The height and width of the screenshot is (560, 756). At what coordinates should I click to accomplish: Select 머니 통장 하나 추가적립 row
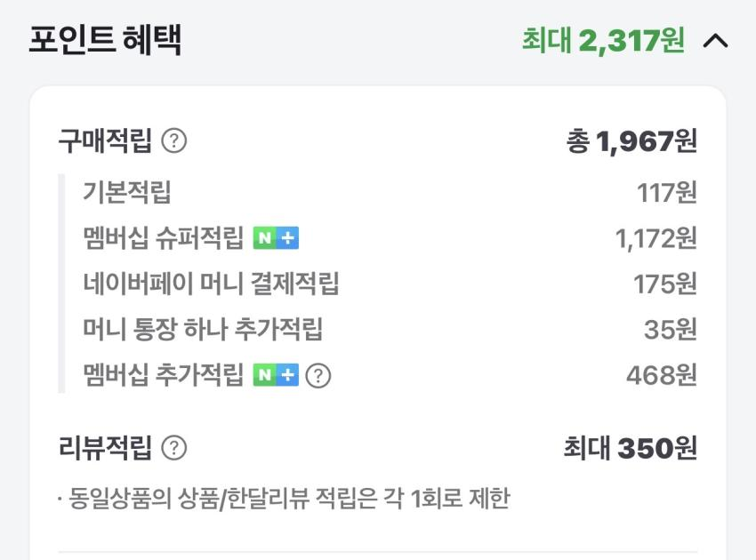click(x=203, y=330)
